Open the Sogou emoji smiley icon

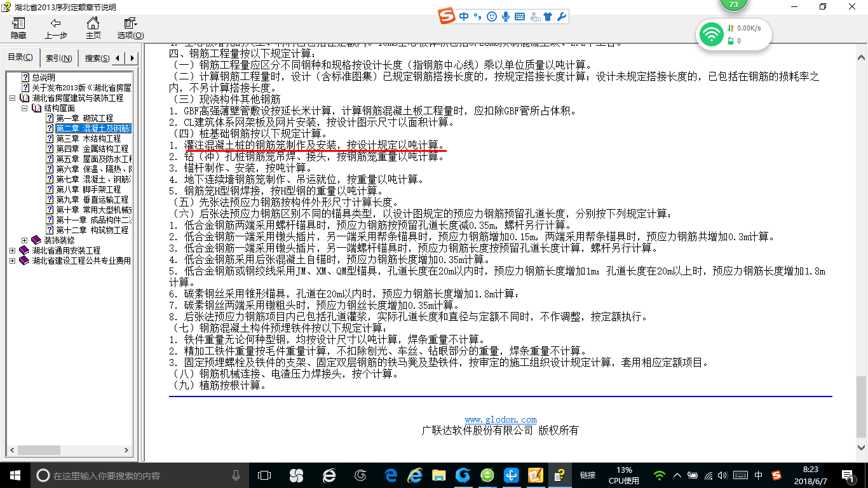491,17
